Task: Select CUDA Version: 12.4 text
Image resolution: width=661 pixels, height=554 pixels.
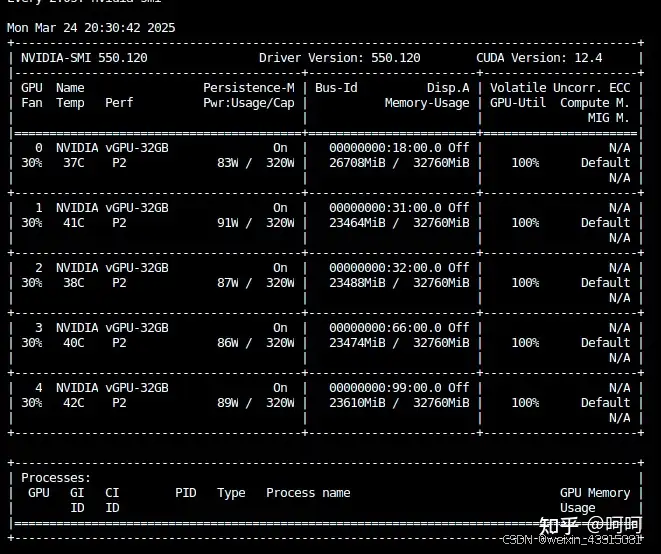Action: coord(539,58)
